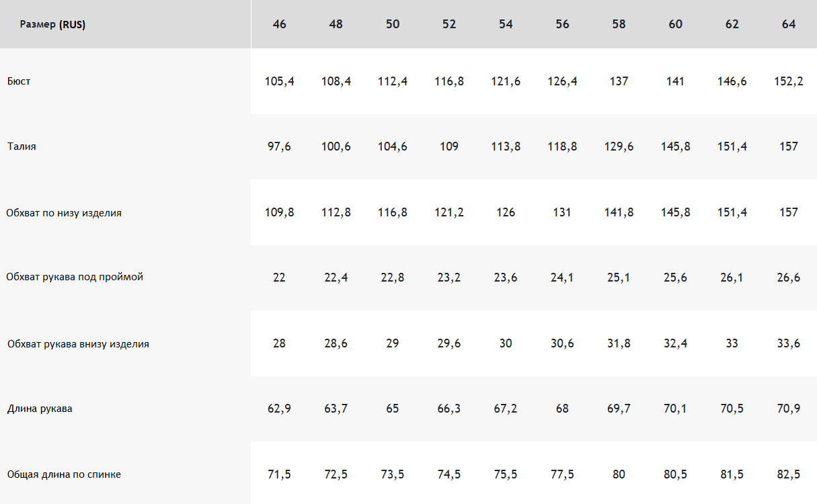Select back length value 82,5
817x504 pixels.
tap(789, 474)
